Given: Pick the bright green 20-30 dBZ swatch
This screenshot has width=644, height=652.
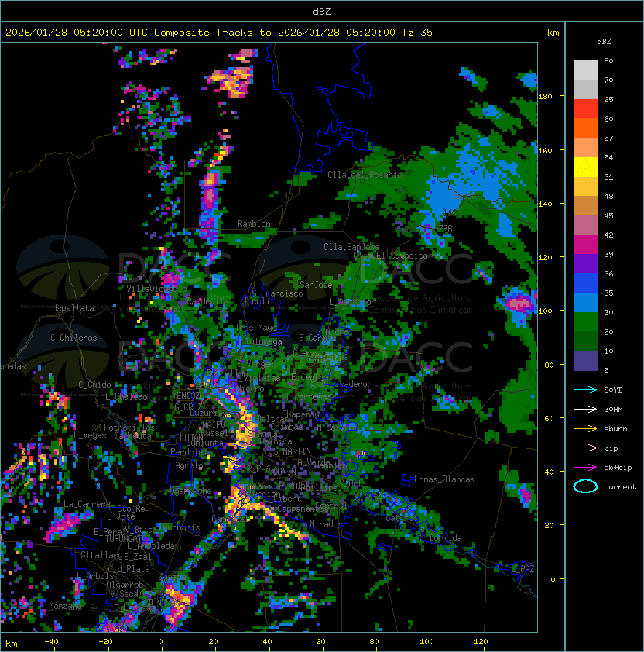Looking at the screenshot, I should [x=585, y=322].
